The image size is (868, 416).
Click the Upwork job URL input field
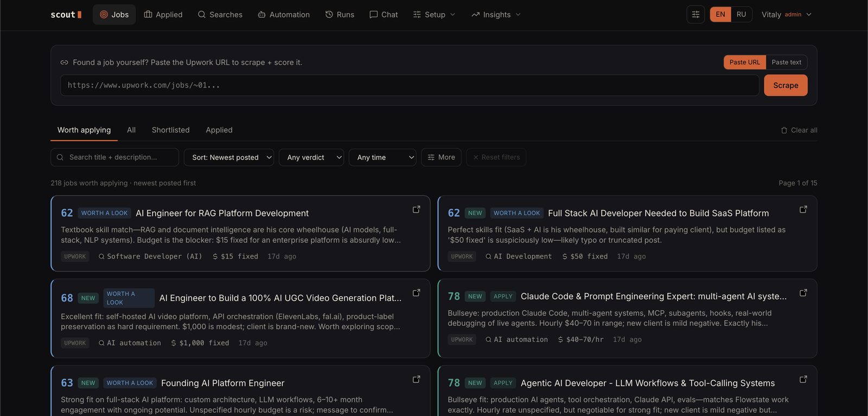point(410,85)
